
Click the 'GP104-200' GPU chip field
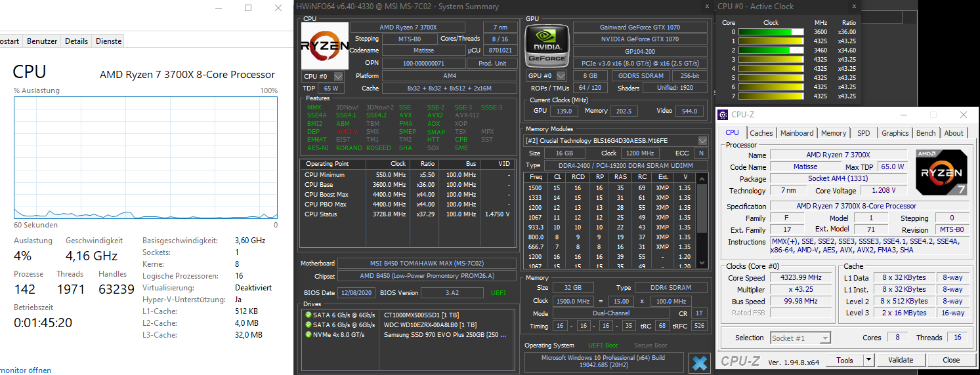pos(640,51)
